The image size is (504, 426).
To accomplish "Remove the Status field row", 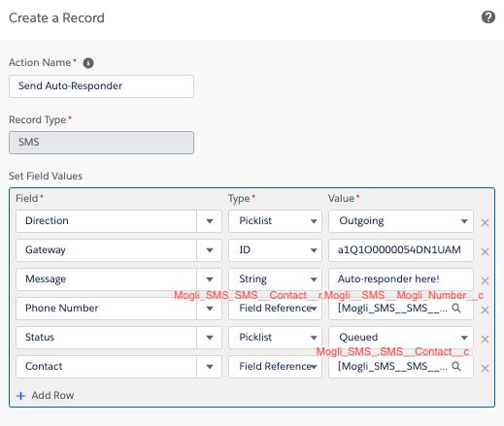I will [485, 339].
